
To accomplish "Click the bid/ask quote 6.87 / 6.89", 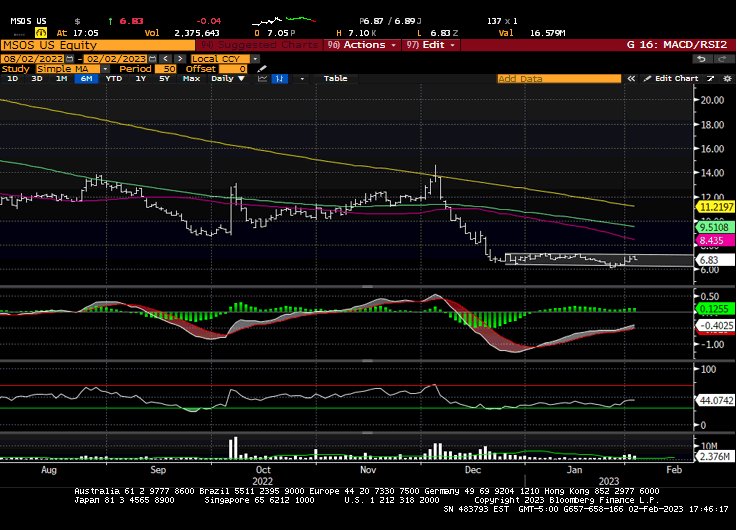I will tap(390, 21).
